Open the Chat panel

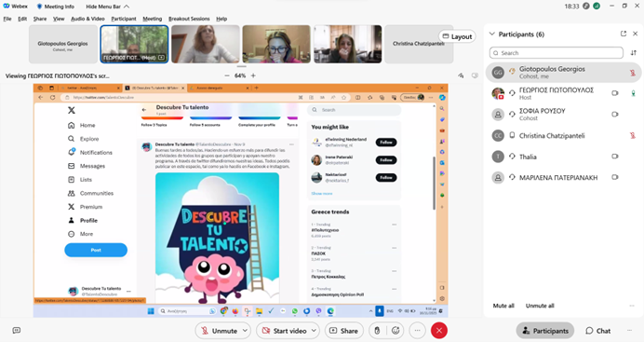[x=598, y=331]
